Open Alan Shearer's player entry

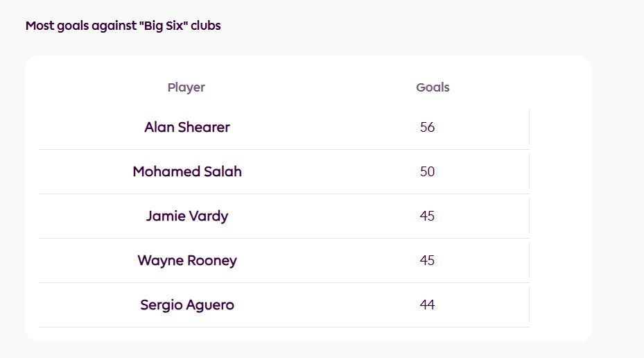tap(187, 128)
